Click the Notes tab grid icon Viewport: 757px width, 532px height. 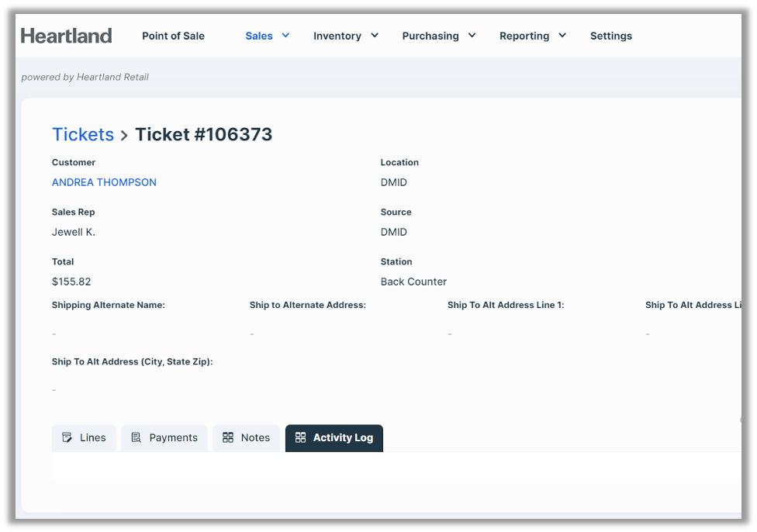228,437
